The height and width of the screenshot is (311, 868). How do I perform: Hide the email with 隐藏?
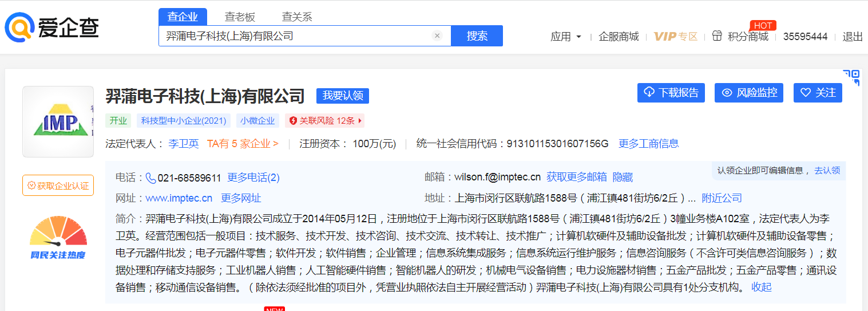click(x=623, y=178)
